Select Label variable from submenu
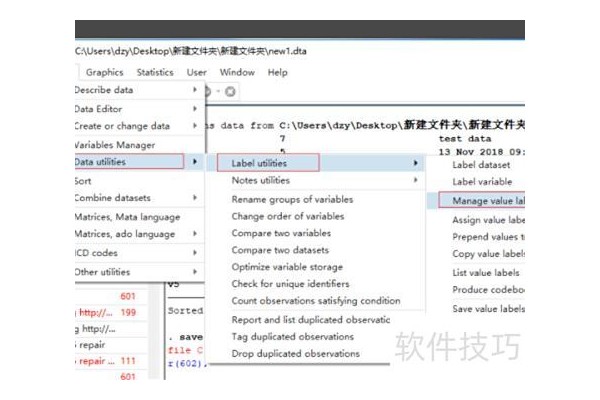Image resolution: width=600 pixels, height=400 pixels. [x=482, y=182]
